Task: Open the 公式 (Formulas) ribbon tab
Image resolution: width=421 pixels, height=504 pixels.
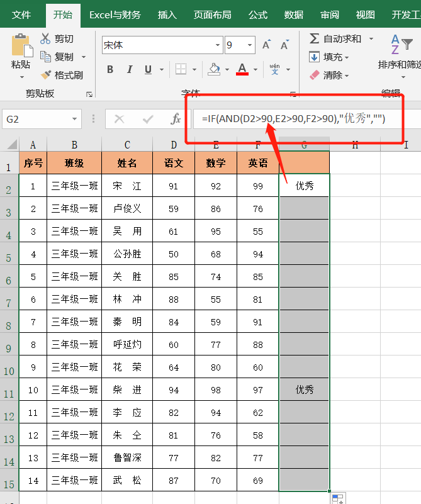Action: [257, 14]
